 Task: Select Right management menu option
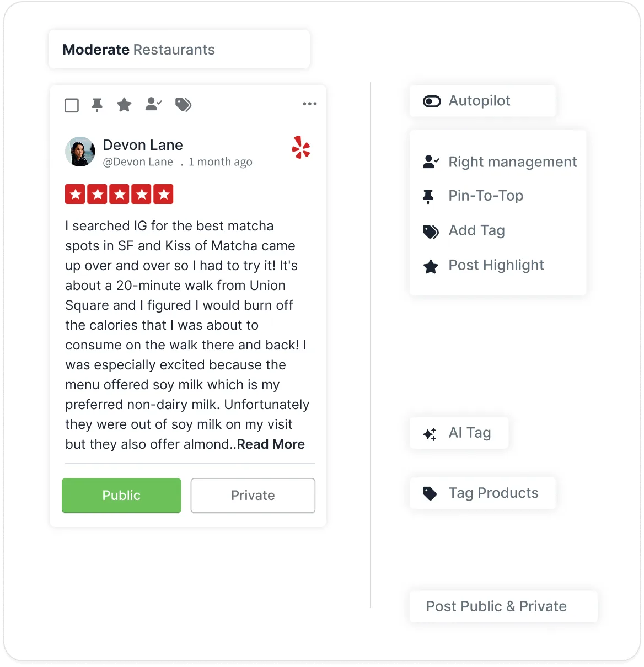tap(499, 162)
